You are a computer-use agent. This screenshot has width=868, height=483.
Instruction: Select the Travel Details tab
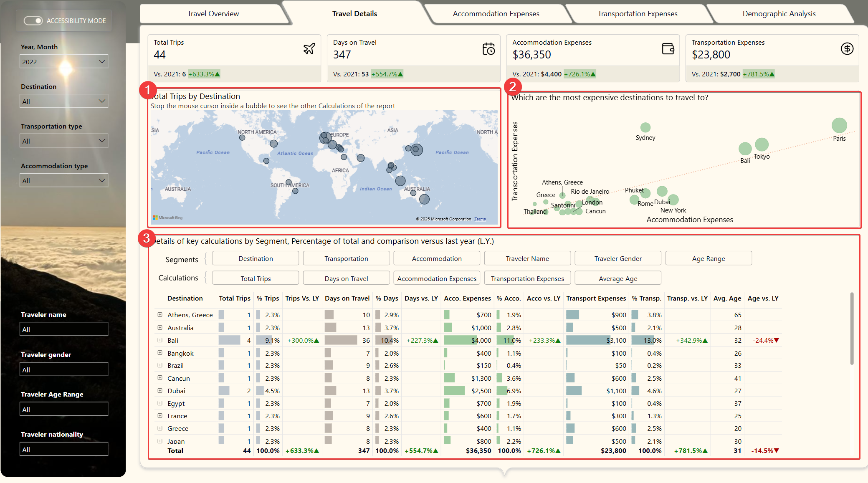[354, 14]
